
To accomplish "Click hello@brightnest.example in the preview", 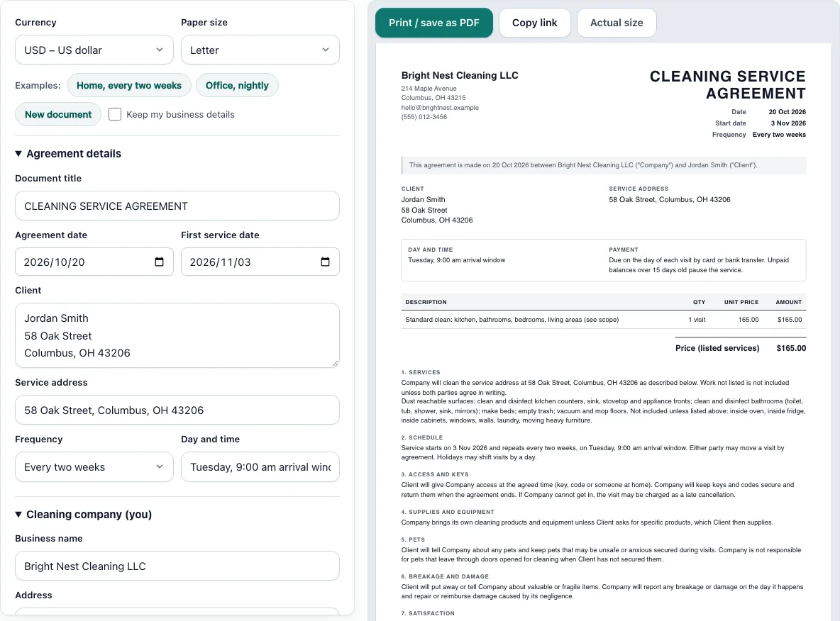I will tap(440, 108).
